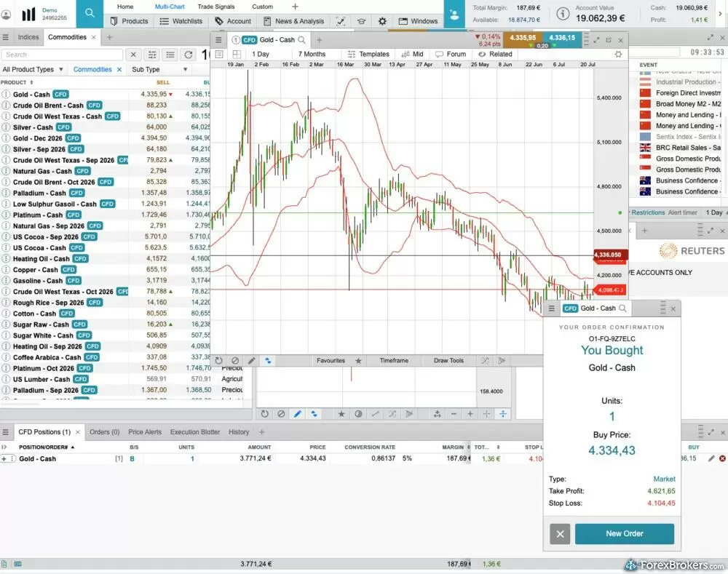Dismiss order confirmation with grey X button
The height and width of the screenshot is (574, 728).
point(560,534)
